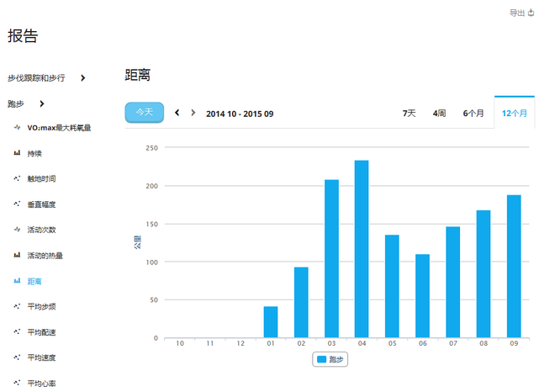
Task: Go to the next date range arrow
Action: [x=193, y=113]
